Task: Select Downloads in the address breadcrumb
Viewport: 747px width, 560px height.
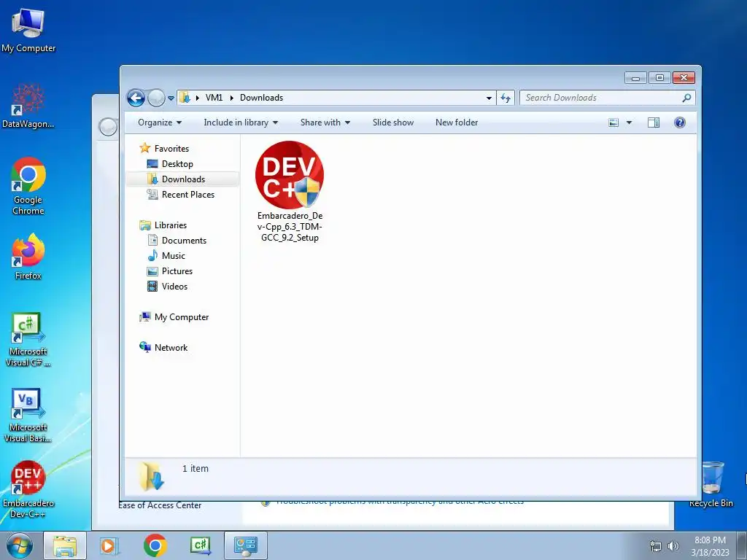Action: point(262,98)
